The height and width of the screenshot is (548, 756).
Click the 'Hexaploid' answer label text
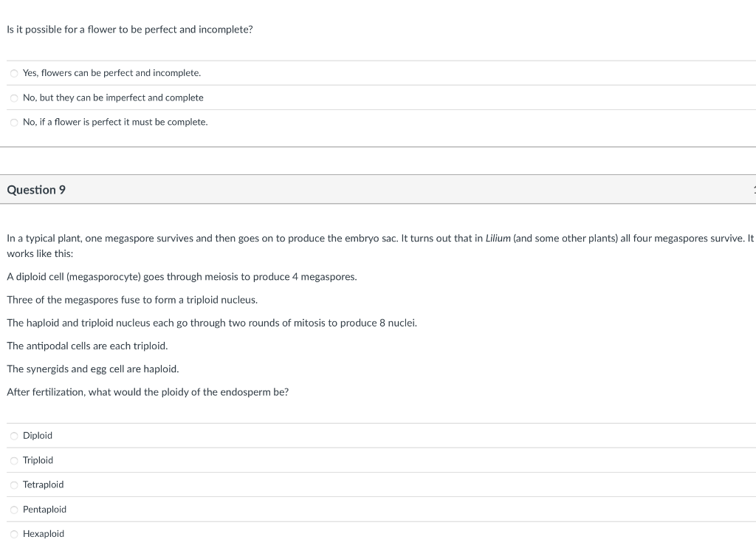pyautogui.click(x=44, y=533)
